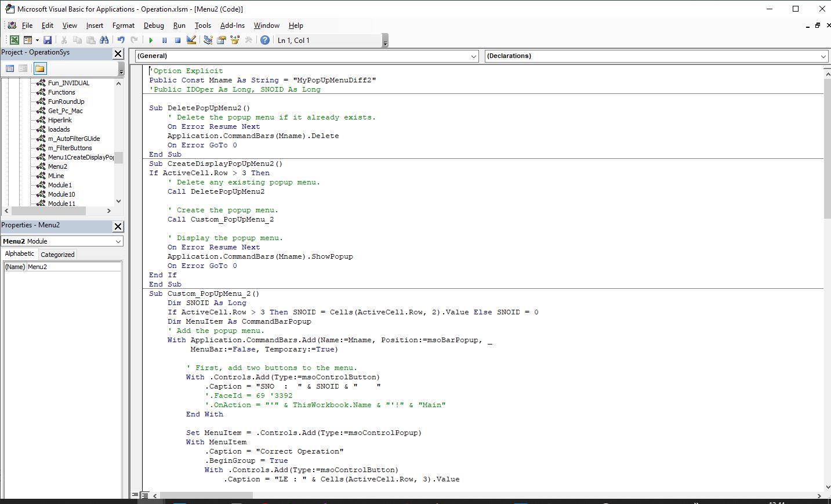Click the View Microsoft Excel icon
The height and width of the screenshot is (504, 831).
[14, 40]
